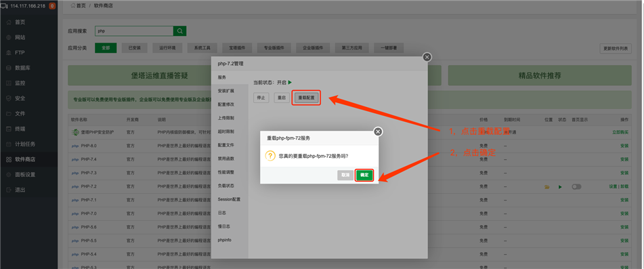Open the 精品软件推荐 banner

[540, 76]
